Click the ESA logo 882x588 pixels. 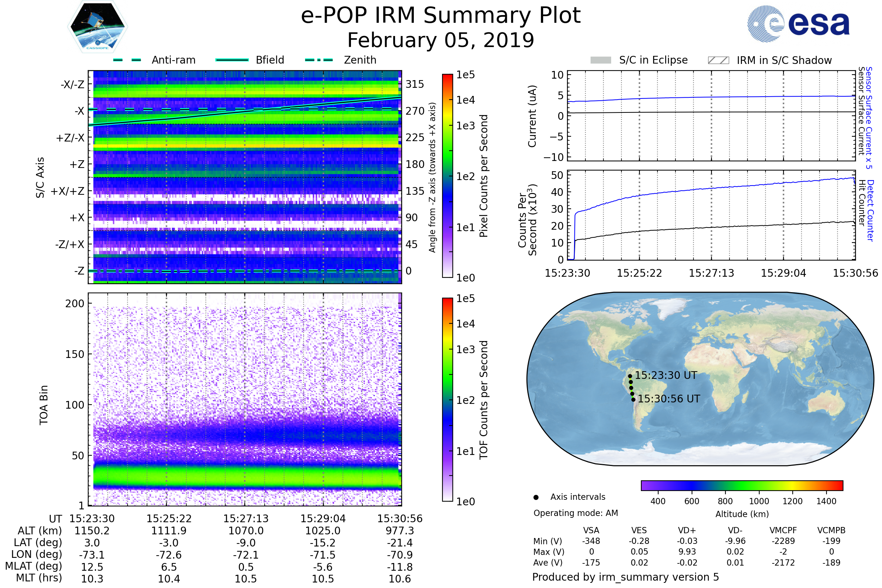pos(799,24)
